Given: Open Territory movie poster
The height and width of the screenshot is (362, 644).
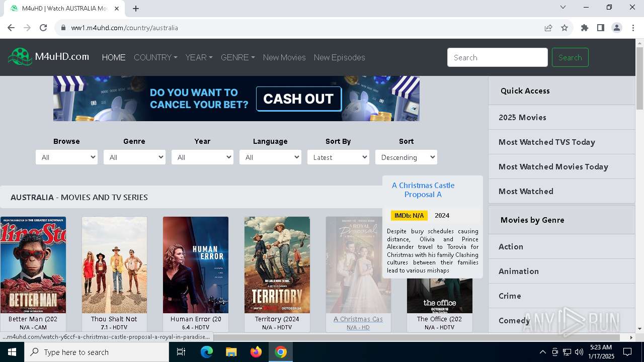Looking at the screenshot, I should click(x=277, y=265).
